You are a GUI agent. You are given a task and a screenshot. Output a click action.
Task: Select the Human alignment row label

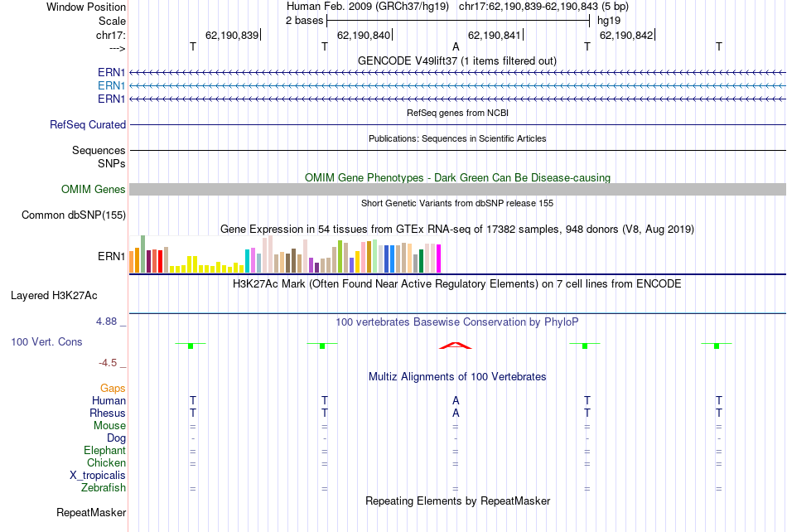point(109,400)
